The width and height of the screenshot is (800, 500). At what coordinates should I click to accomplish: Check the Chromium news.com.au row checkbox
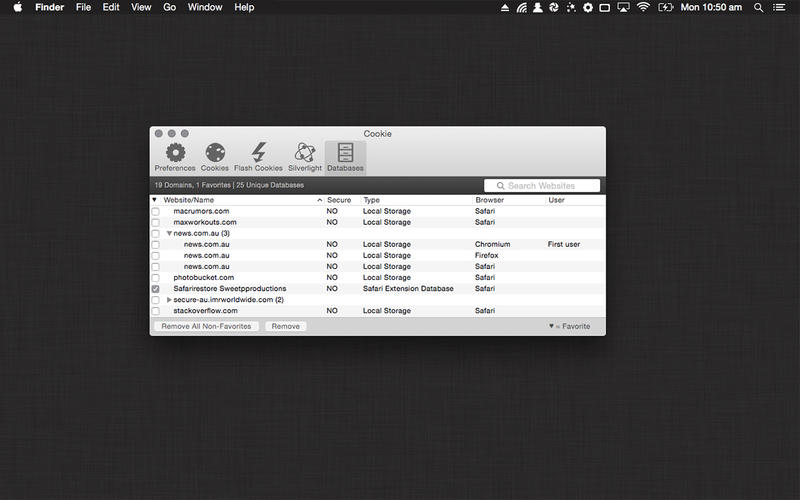[x=156, y=244]
